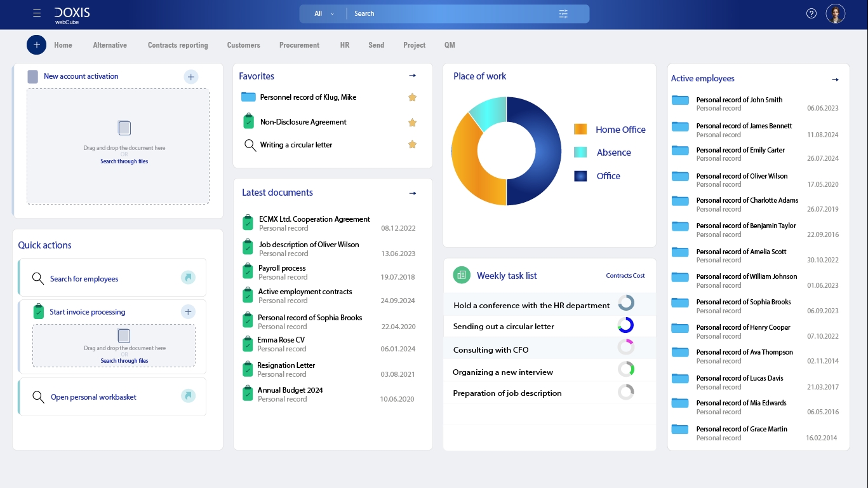Open the Contracts reporting tab

click(178, 45)
